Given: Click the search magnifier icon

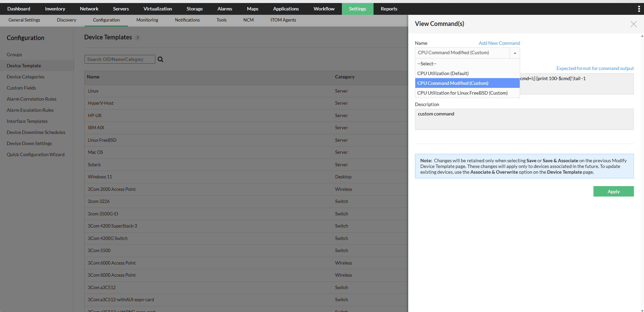Looking at the screenshot, I should point(160,59).
